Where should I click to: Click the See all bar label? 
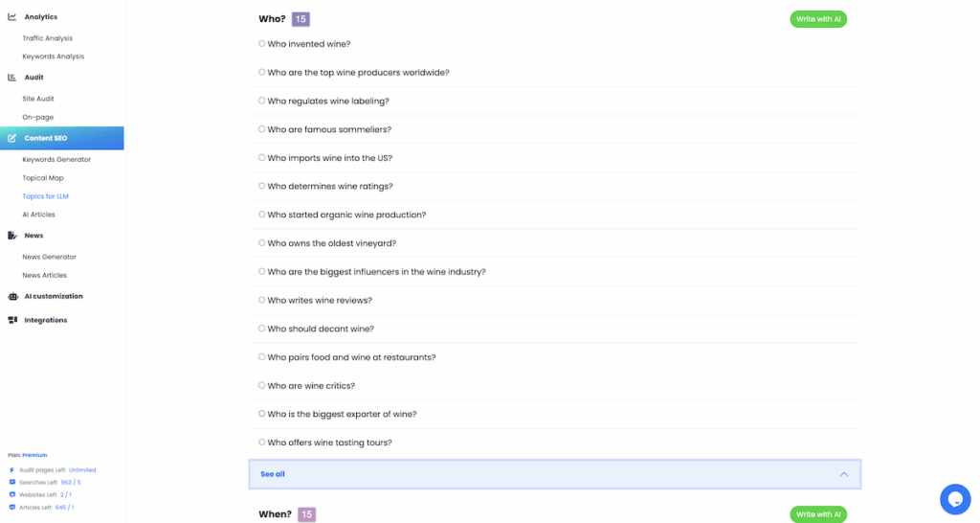click(x=273, y=474)
